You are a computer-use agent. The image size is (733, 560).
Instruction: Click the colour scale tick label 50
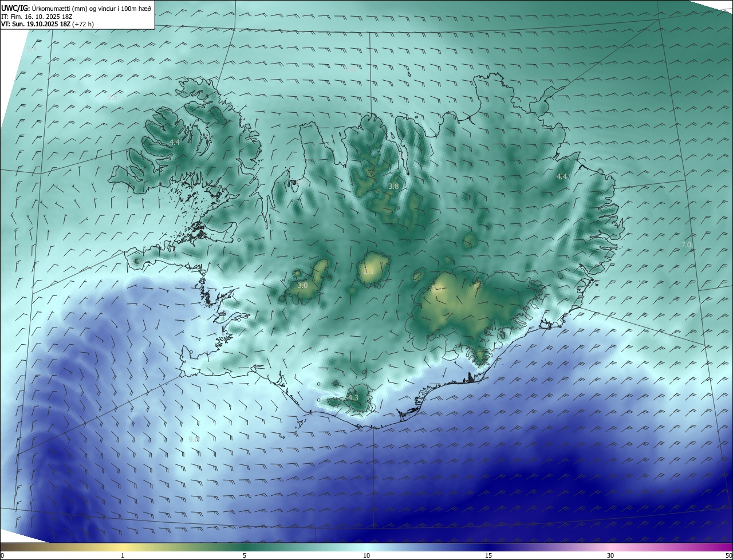pyautogui.click(x=728, y=555)
